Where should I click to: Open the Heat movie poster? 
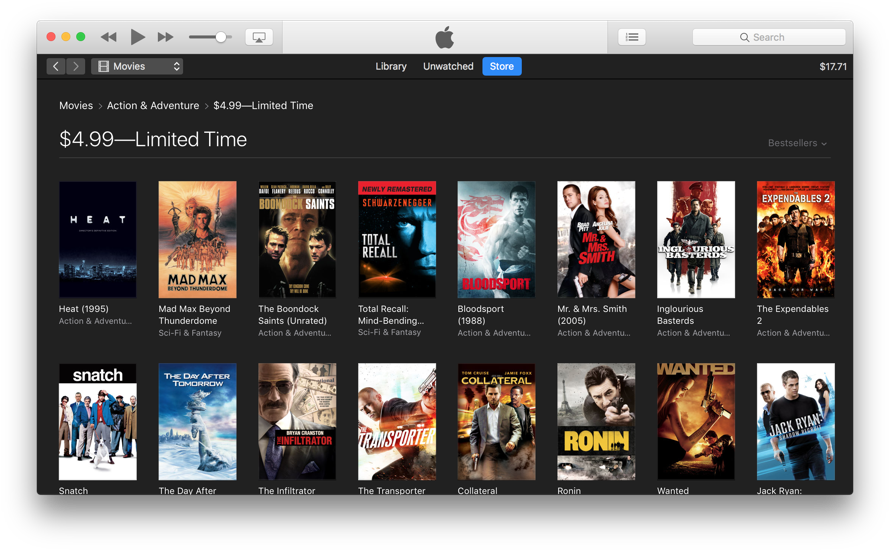pos(98,239)
